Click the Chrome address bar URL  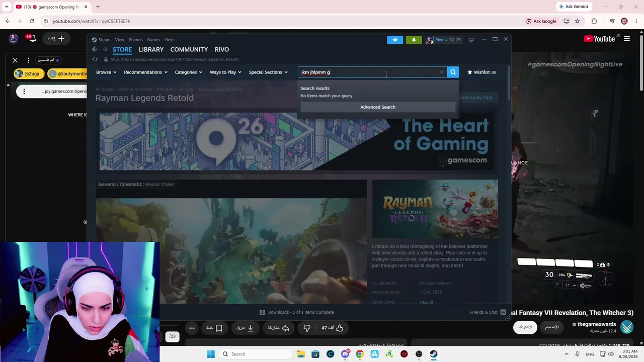click(91, 21)
